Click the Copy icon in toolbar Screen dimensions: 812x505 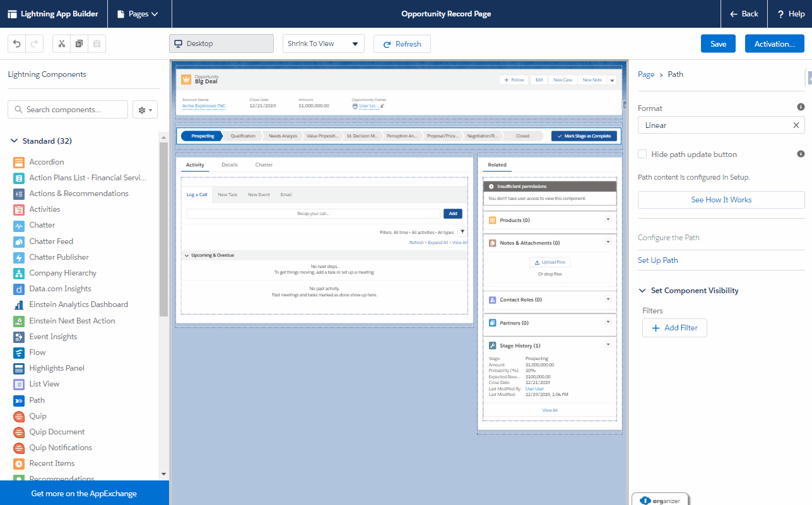click(x=79, y=44)
